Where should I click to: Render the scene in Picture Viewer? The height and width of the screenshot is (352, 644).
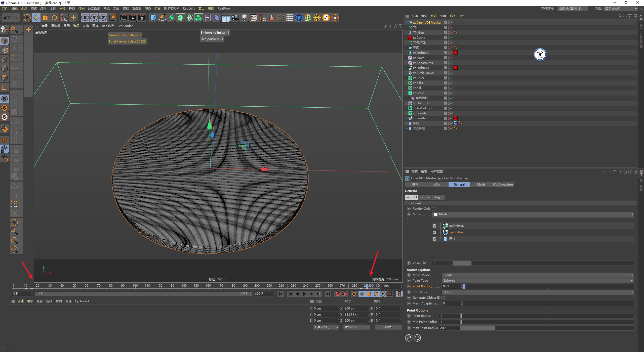(133, 18)
